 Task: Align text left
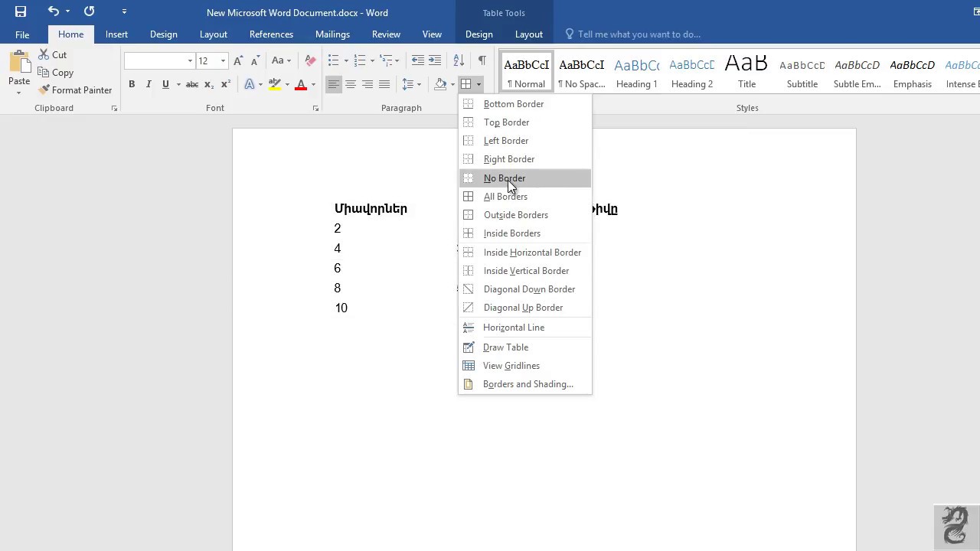click(333, 84)
